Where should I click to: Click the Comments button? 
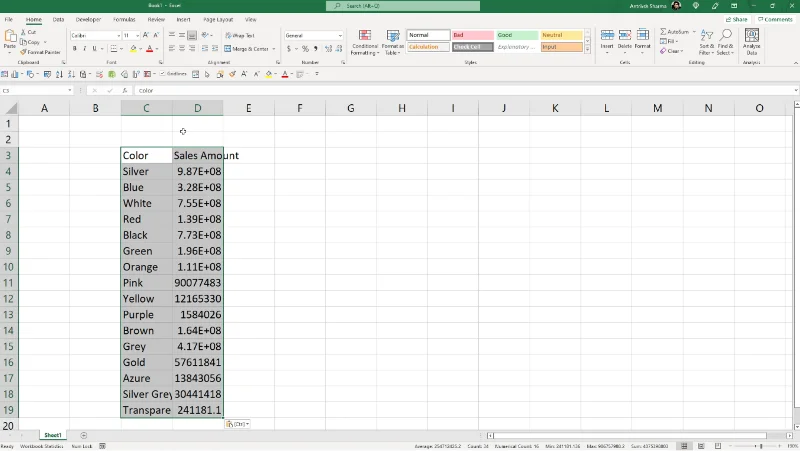click(775, 19)
